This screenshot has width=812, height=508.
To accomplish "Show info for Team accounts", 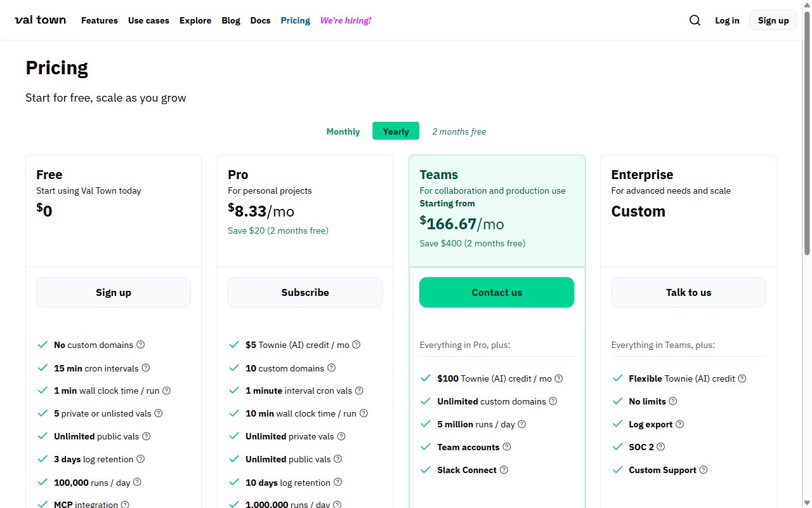I will click(507, 447).
